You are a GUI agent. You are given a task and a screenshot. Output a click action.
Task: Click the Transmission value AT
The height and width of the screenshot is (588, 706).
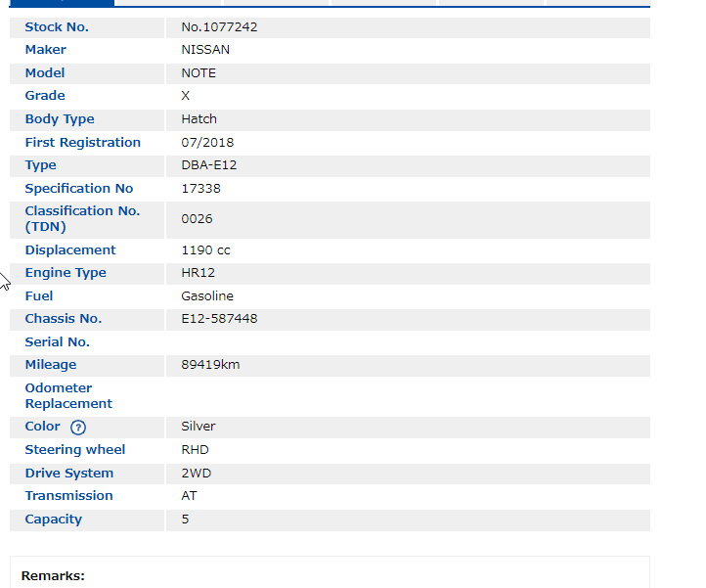pyautogui.click(x=189, y=496)
